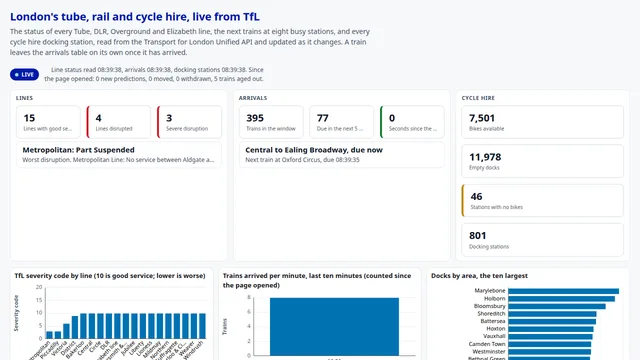Click the Bloomsbury bar in docks chart
Viewport: 640px width, 360px height.
[x=557, y=306]
